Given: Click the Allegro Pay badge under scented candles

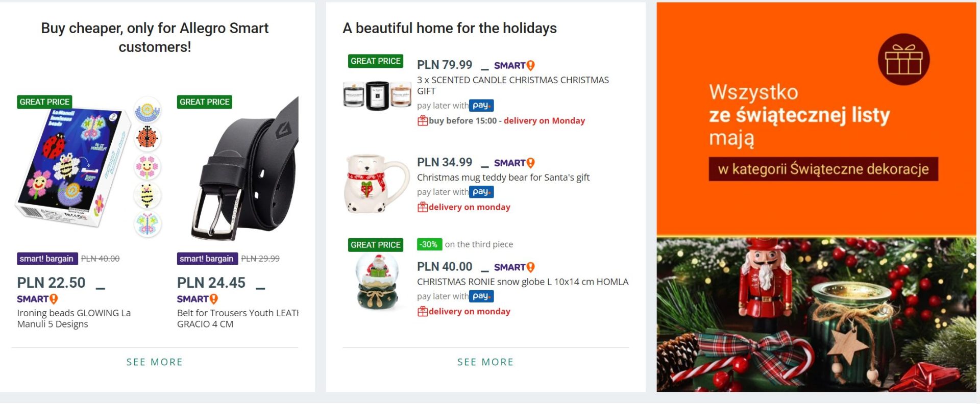Looking at the screenshot, I should coord(481,106).
